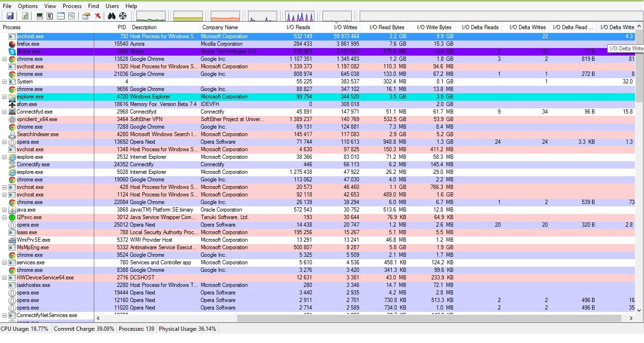
Task: Click the horizontal scrollbar right arrow
Action: [x=631, y=318]
